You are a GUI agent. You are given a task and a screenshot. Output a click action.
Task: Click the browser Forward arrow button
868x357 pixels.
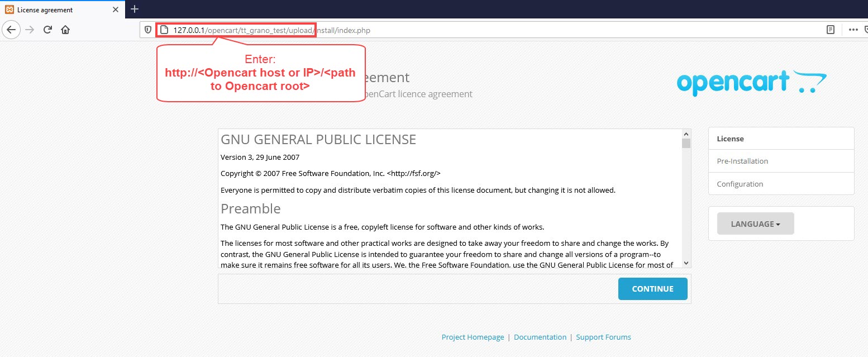(30, 30)
